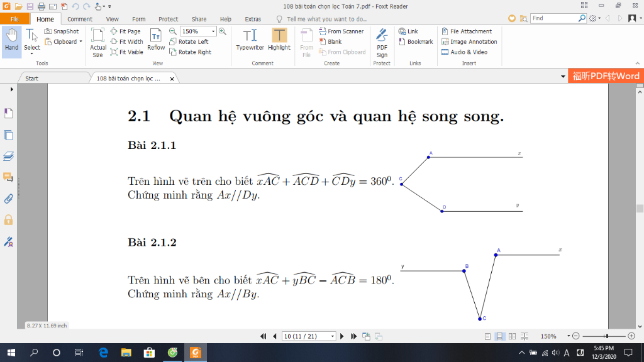Screen dimensions: 644x362
Task: Insert Audio & Video
Action: [x=465, y=52]
